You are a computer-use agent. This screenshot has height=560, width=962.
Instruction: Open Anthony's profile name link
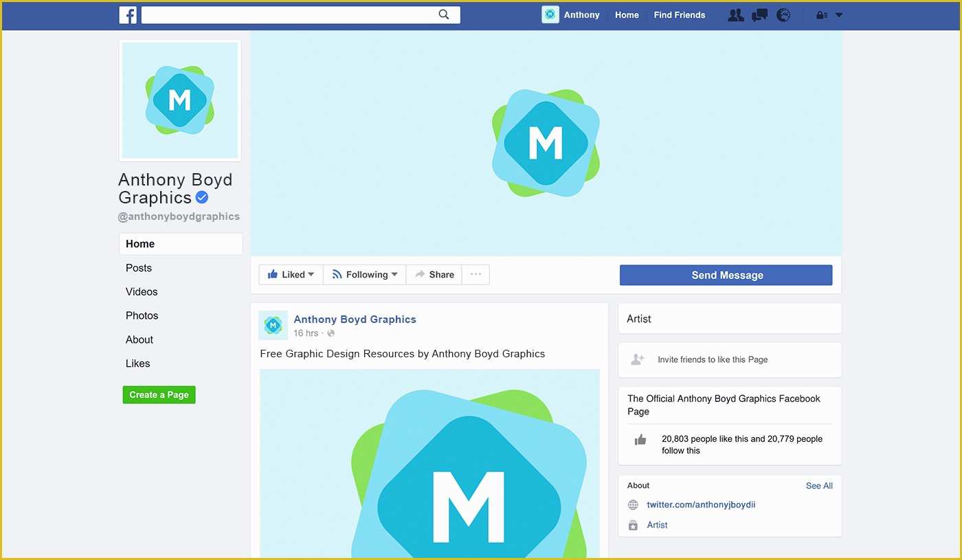(x=581, y=15)
